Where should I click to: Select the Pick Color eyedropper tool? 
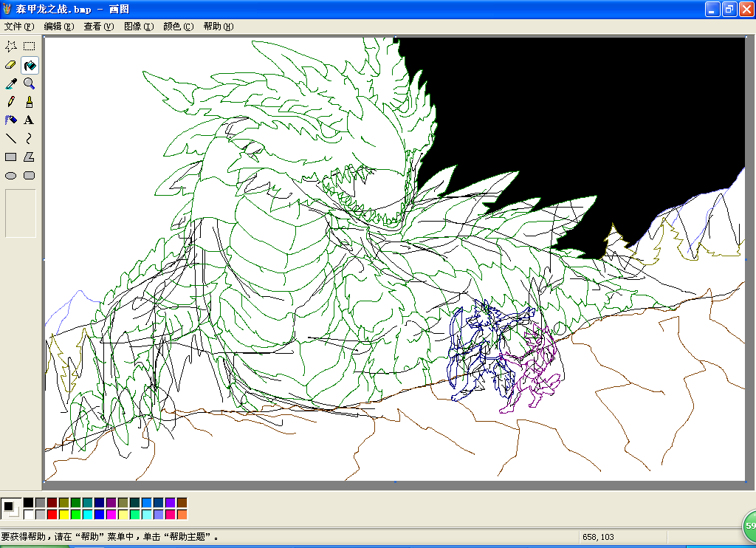pos(10,83)
